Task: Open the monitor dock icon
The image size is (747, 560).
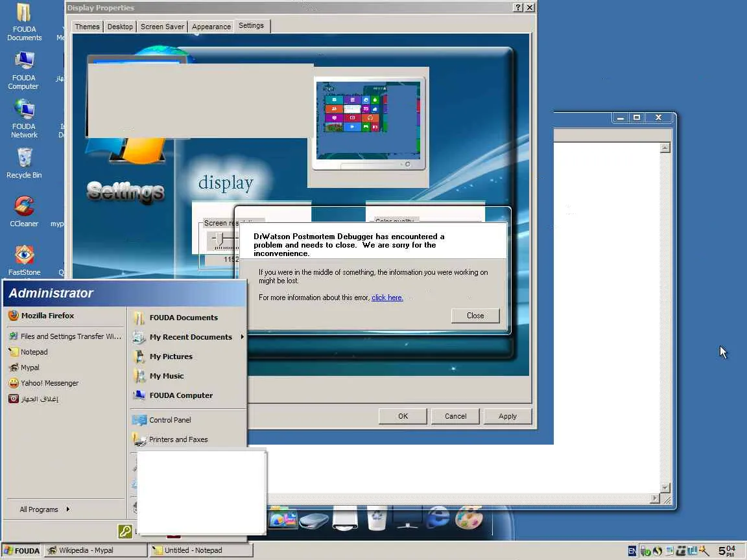Action: coord(408,518)
